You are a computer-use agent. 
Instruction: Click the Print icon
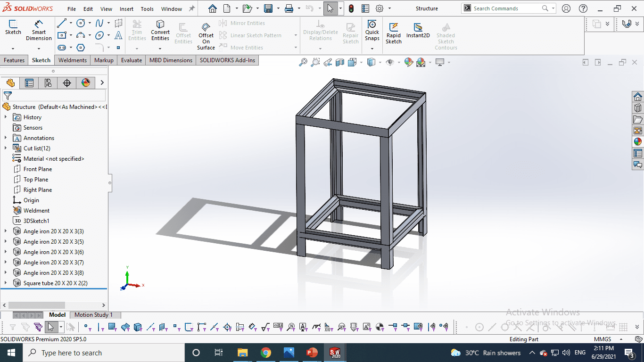click(x=289, y=8)
